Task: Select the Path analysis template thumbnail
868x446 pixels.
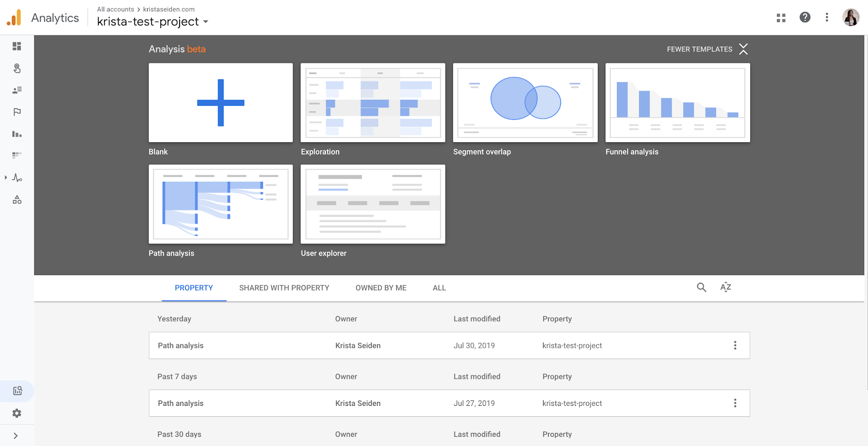Action: click(x=221, y=204)
